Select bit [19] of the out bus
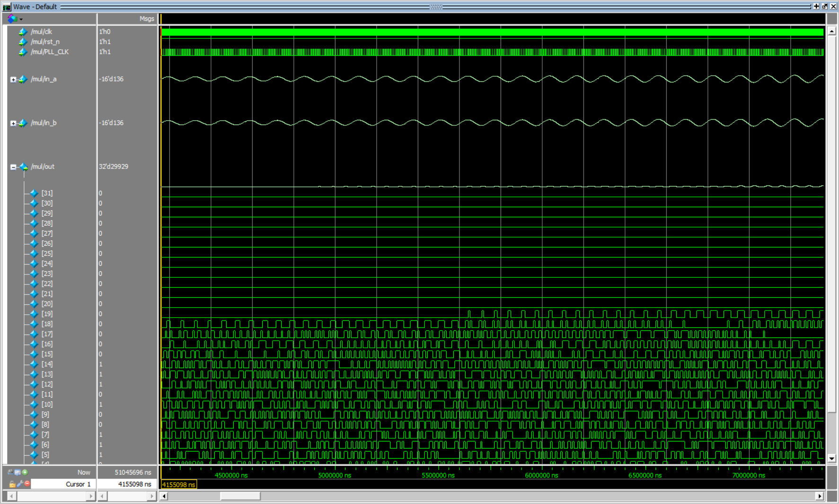Image resolution: width=839 pixels, height=504 pixels. 47,314
